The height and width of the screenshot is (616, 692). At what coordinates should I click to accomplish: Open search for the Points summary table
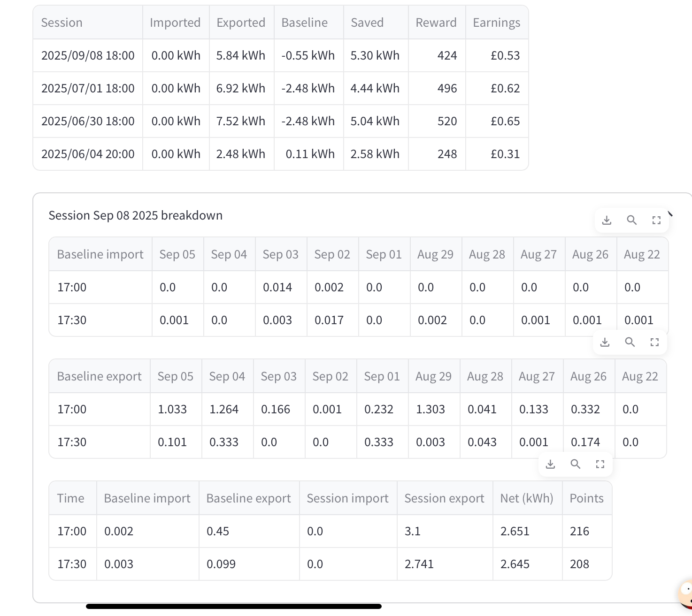pyautogui.click(x=575, y=464)
